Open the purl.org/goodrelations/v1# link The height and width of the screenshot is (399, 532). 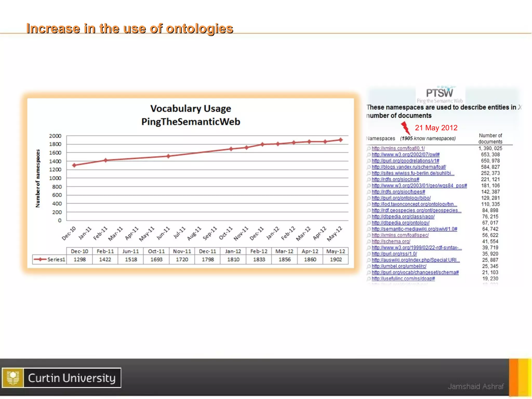[405, 161]
